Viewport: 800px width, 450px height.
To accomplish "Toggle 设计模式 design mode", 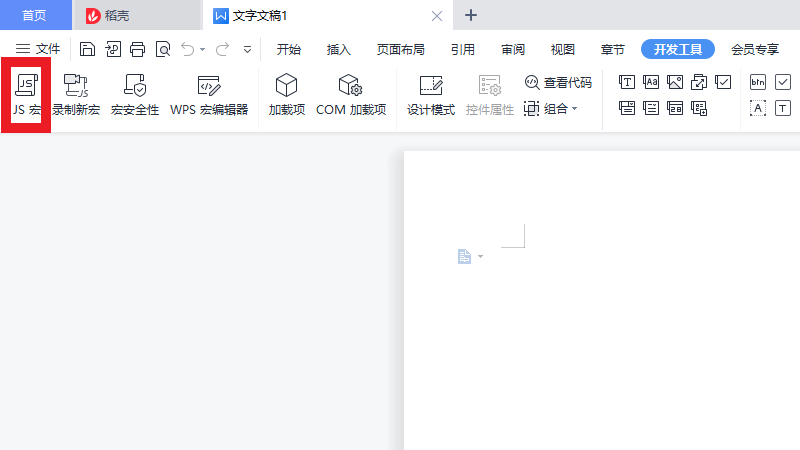I will pyautogui.click(x=431, y=94).
